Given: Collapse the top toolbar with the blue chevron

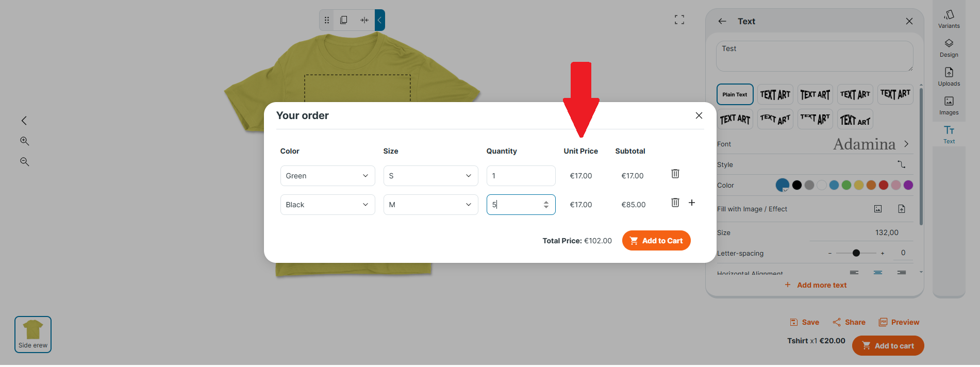Looking at the screenshot, I should (x=380, y=20).
